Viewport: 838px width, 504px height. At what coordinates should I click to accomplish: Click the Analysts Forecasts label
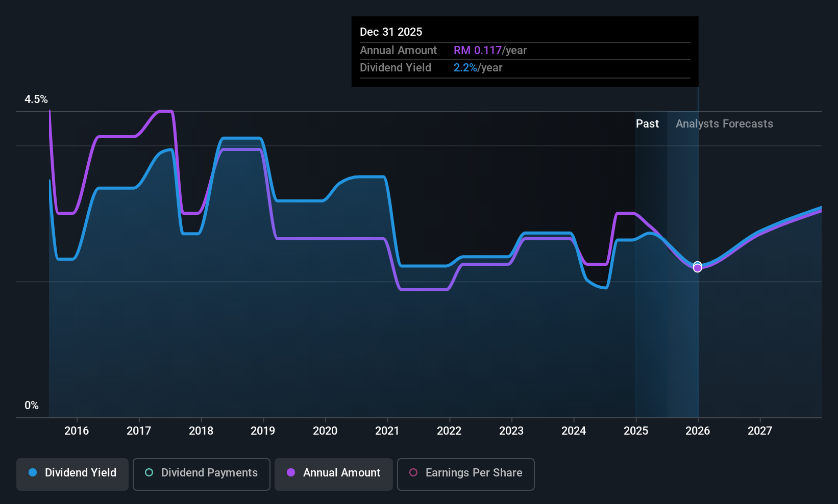point(724,123)
